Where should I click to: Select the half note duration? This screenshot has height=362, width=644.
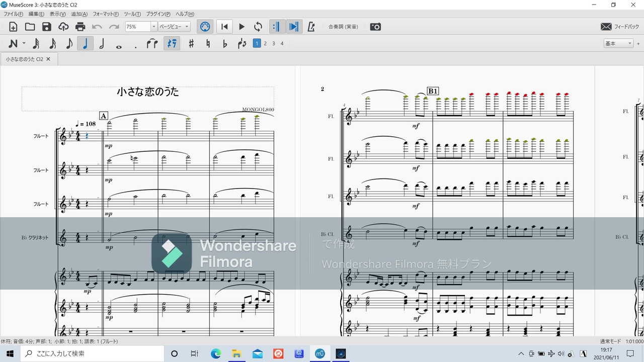tap(102, 44)
